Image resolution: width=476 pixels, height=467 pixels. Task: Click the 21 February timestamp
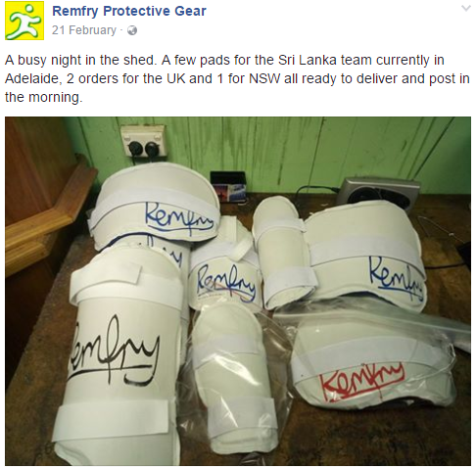(84, 30)
